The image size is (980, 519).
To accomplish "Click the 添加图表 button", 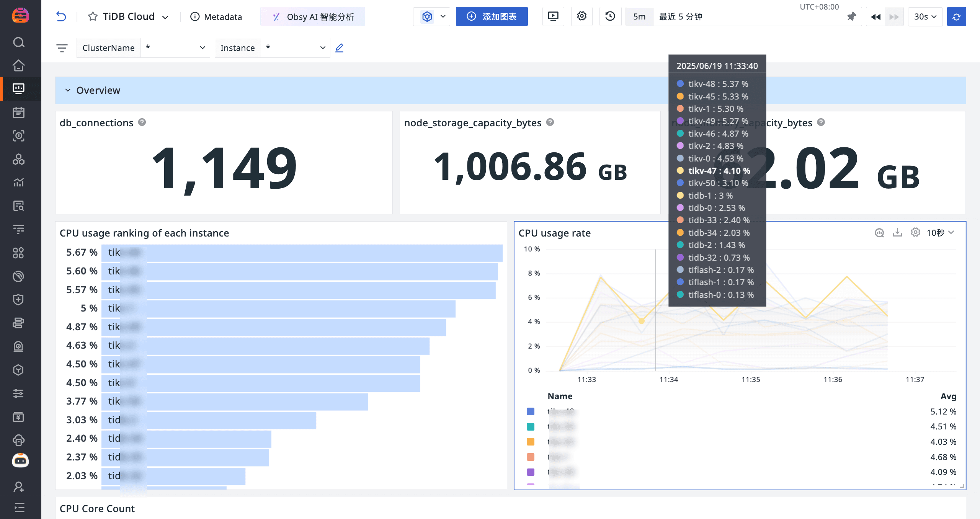I will click(492, 16).
